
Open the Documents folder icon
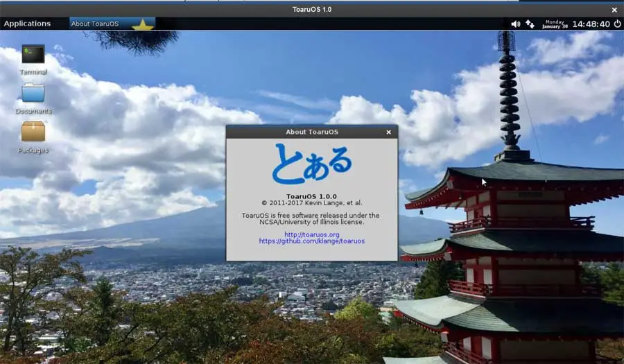[33, 93]
